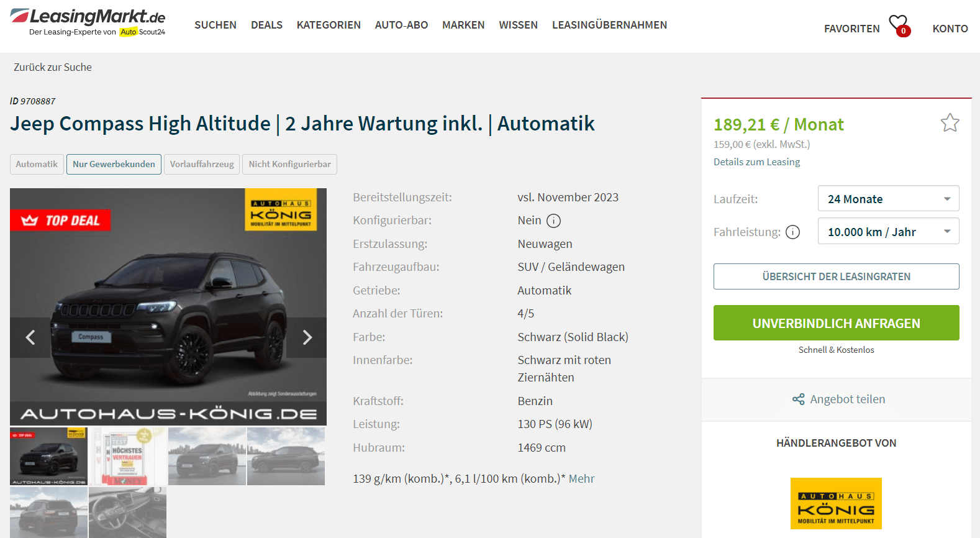Screen dimensions: 980x538
Task: Click the Autohaus König dealer logo
Action: (836, 503)
